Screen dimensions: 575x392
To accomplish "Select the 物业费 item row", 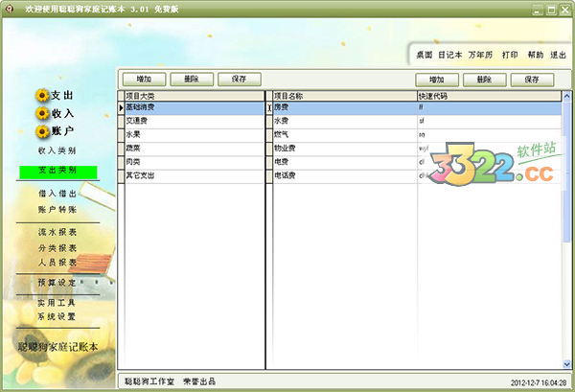I will [x=417, y=149].
